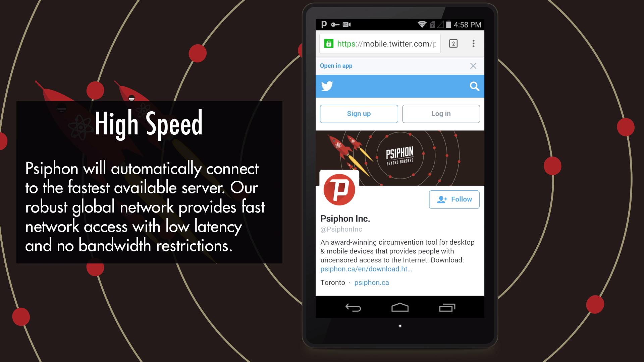
Task: Click the search magnifier icon on Twitter
Action: (x=474, y=86)
